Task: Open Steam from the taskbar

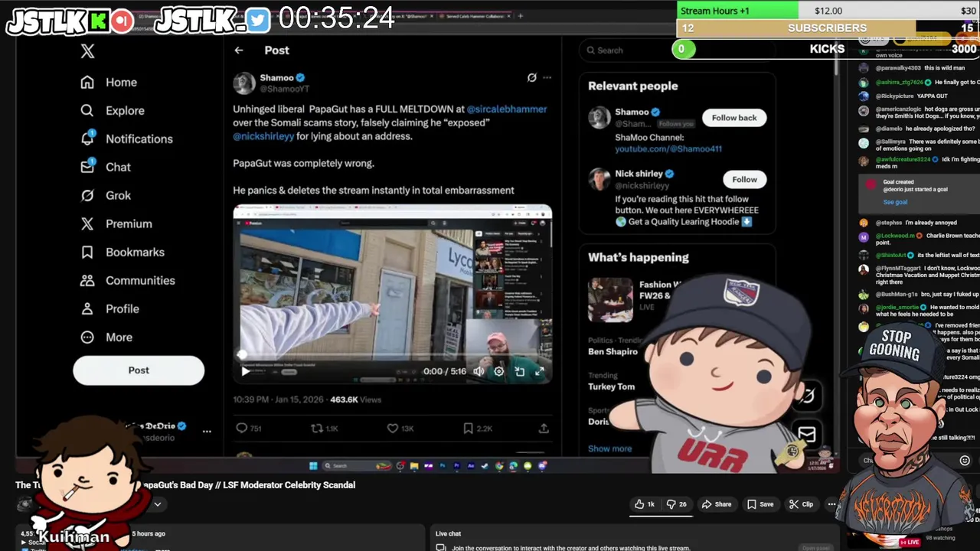Action: point(485,466)
